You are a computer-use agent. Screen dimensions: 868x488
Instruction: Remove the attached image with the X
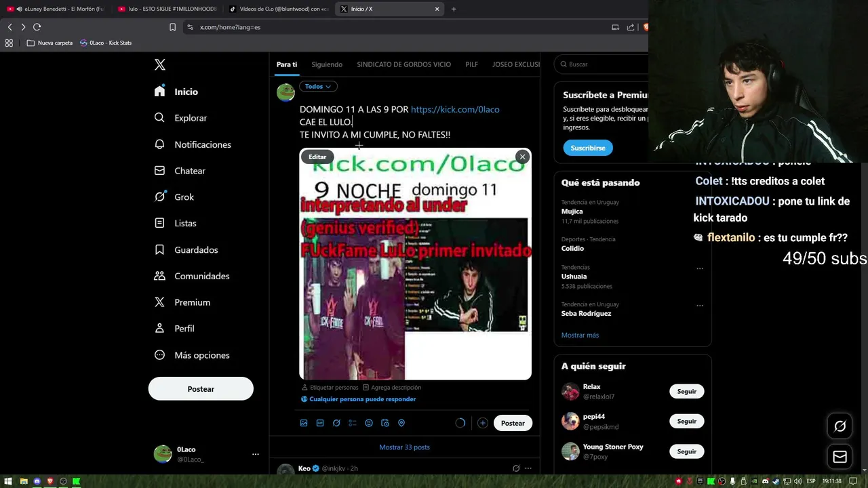[522, 157]
